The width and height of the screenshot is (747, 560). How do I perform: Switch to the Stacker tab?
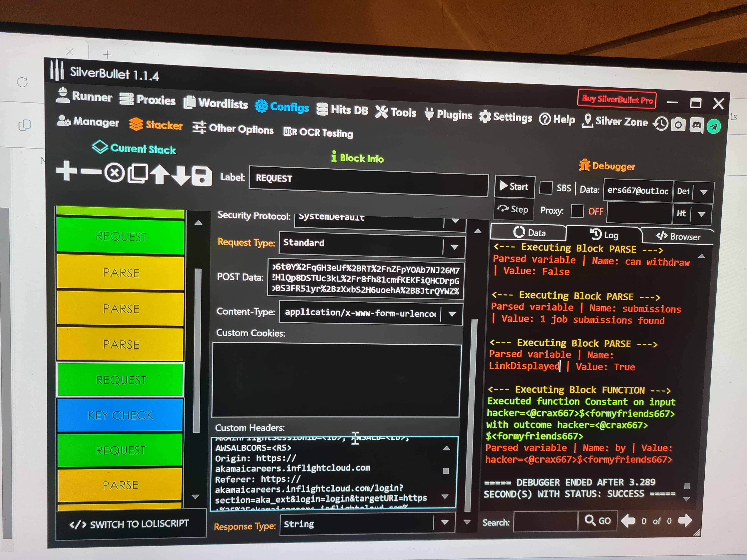pyautogui.click(x=156, y=125)
